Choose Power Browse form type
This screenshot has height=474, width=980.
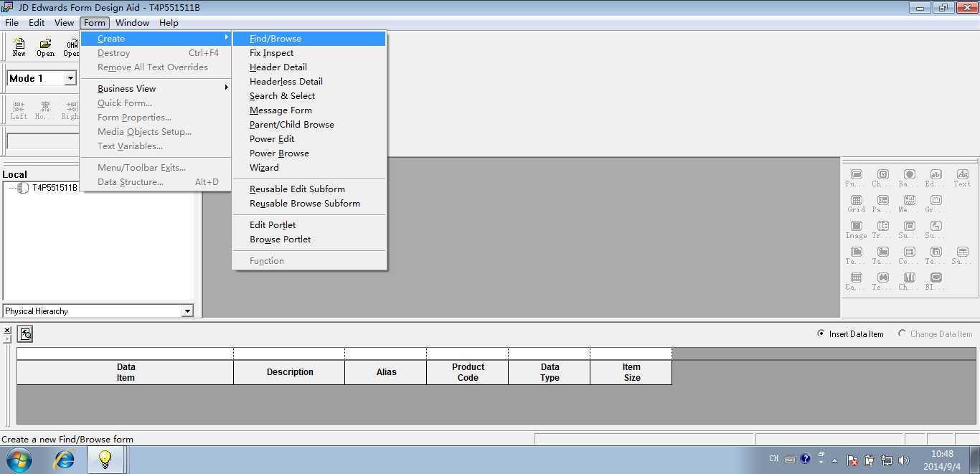click(x=309, y=153)
